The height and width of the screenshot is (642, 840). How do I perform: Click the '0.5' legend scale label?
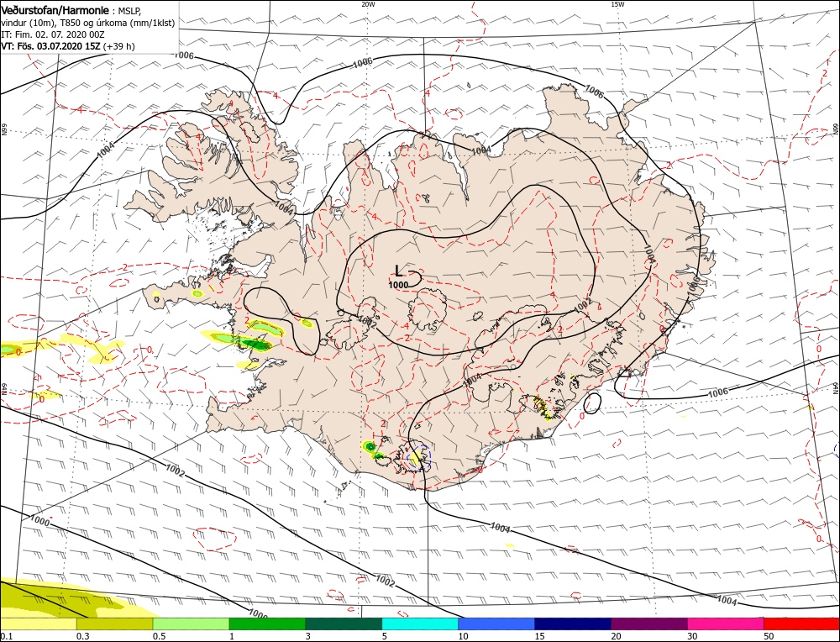[x=158, y=636]
